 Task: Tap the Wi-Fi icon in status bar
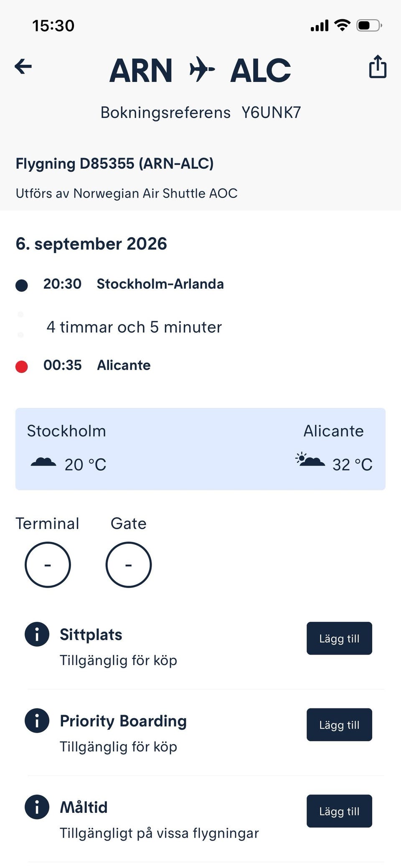(x=343, y=25)
